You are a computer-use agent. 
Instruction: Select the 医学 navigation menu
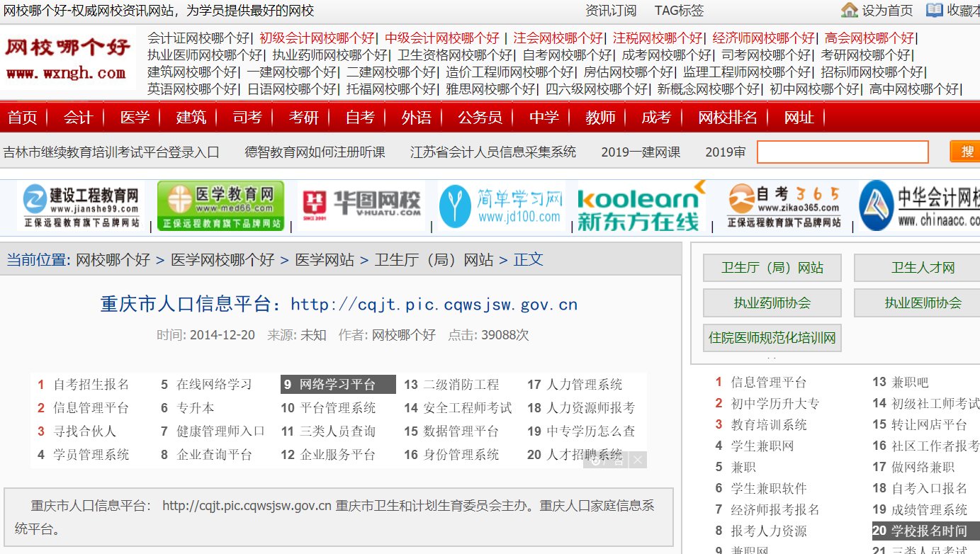click(134, 117)
